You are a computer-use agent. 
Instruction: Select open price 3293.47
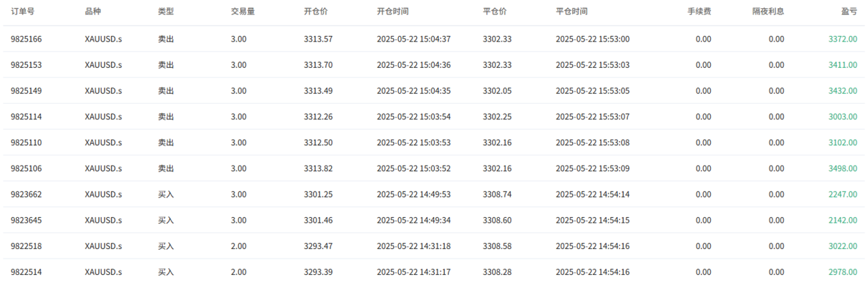pos(318,246)
